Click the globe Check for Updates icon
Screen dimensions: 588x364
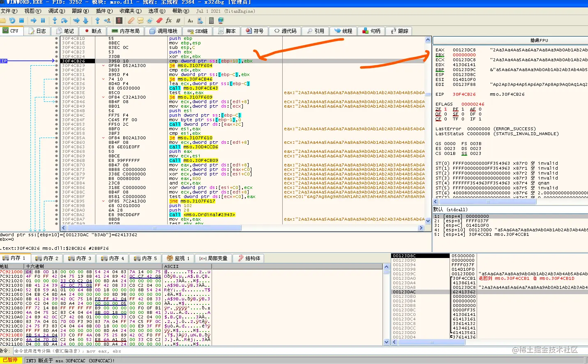click(221, 21)
